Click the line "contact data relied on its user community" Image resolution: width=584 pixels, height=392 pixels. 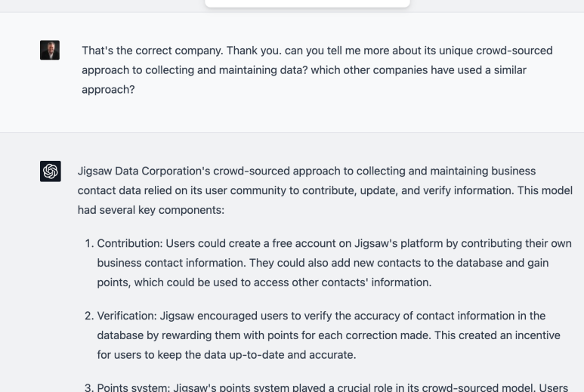point(325,190)
